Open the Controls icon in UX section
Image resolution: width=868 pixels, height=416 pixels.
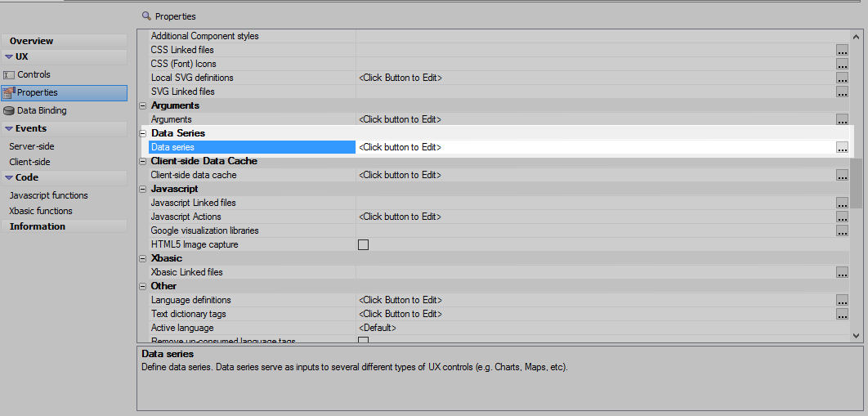(x=8, y=74)
